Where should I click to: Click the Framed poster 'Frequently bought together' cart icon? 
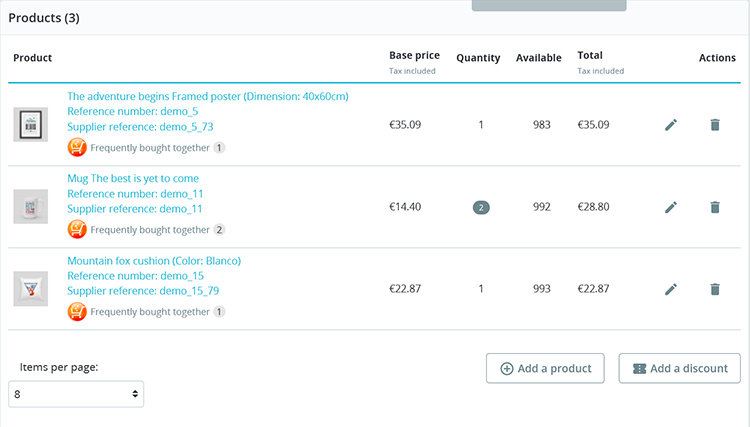pos(77,147)
